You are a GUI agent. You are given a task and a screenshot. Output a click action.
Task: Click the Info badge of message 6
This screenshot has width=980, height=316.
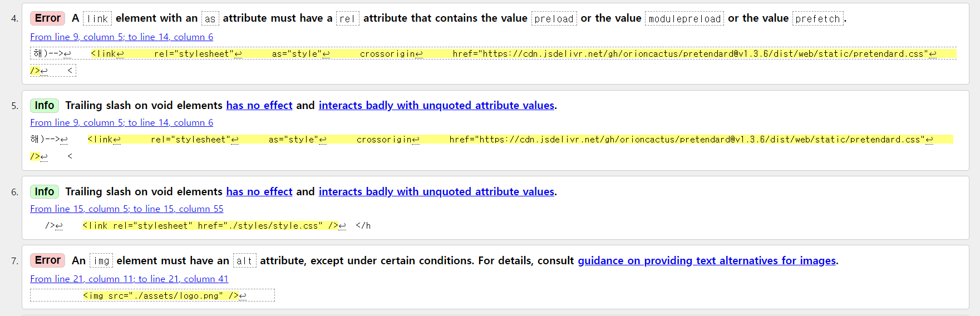coord(45,191)
